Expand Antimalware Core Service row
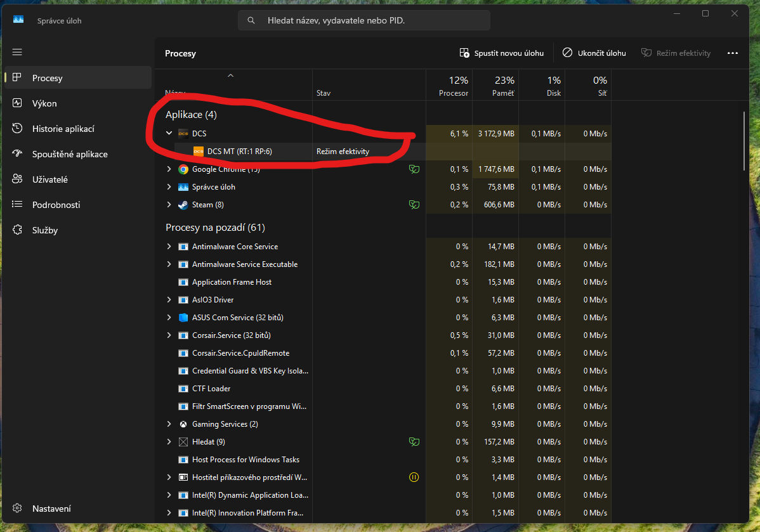This screenshot has height=532, width=760. (169, 247)
